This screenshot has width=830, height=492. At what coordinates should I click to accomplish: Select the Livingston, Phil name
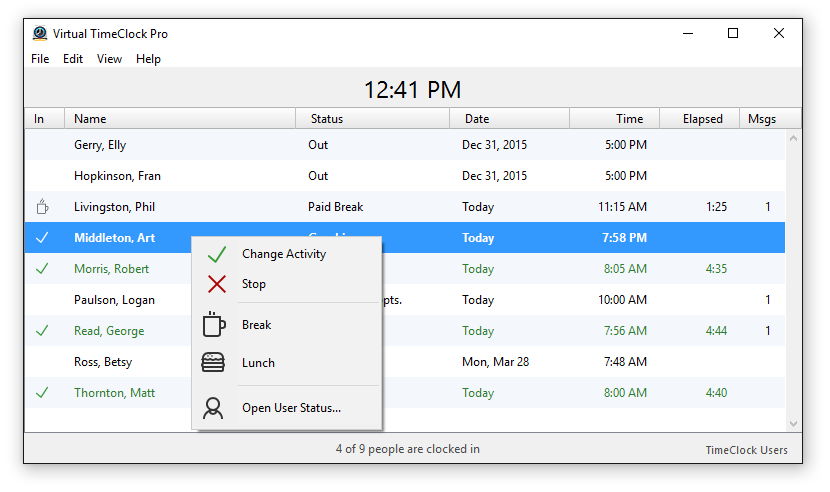[114, 207]
